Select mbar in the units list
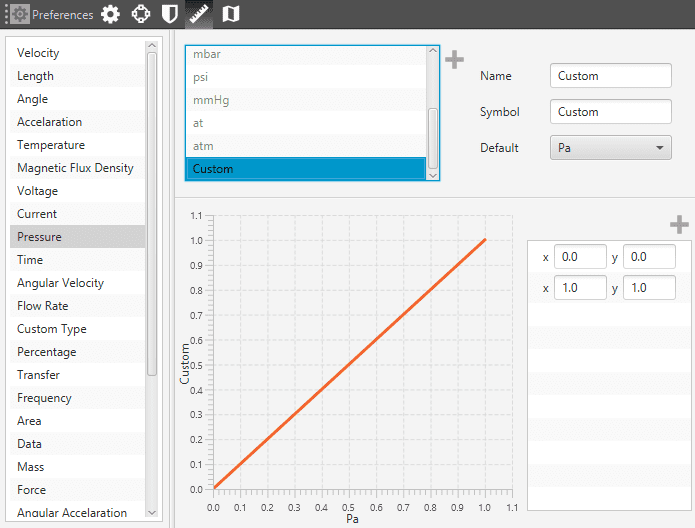Viewport: 695px width, 528px height. pos(306,54)
